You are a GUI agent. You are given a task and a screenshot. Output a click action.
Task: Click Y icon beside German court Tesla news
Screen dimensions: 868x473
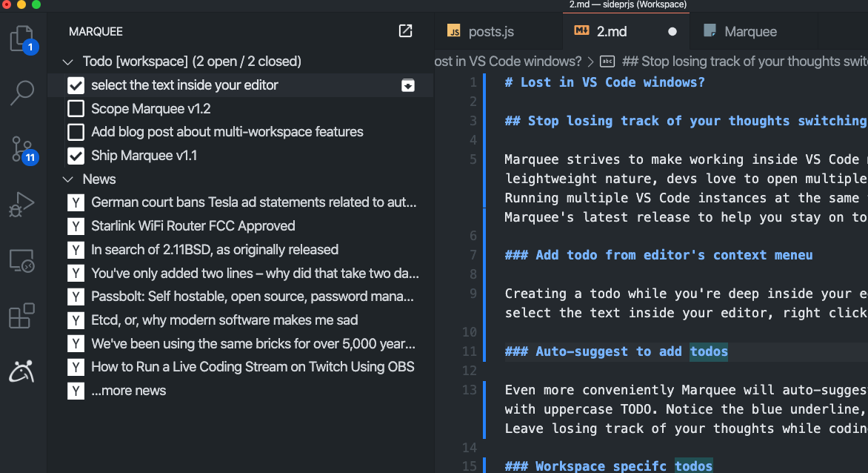(x=76, y=202)
